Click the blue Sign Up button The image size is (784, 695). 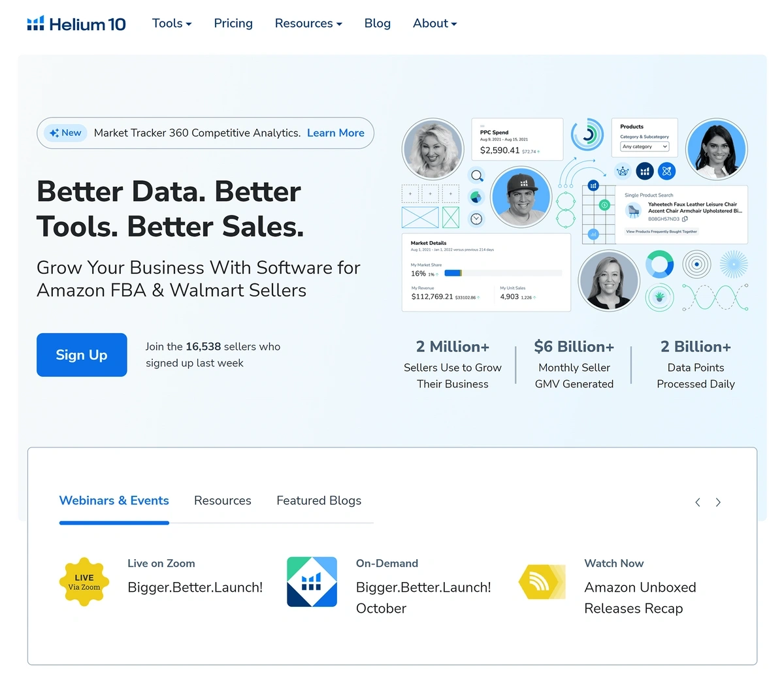coord(82,355)
